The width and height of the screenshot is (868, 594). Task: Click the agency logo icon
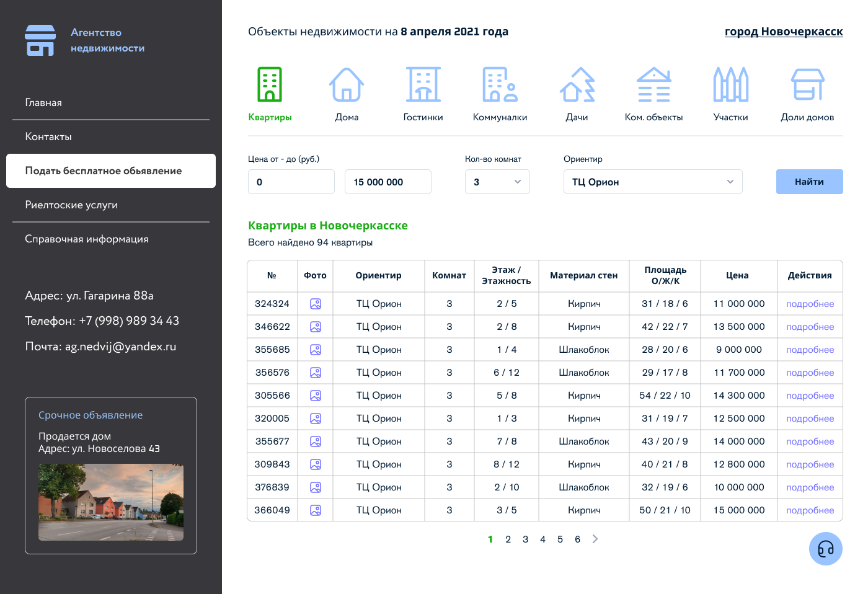point(40,40)
